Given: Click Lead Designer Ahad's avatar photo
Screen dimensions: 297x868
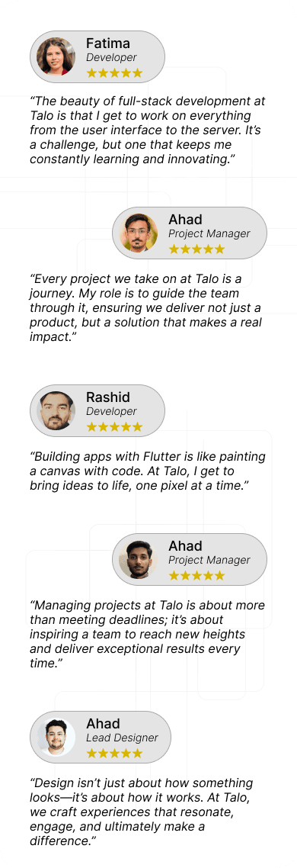Looking at the screenshot, I should pyautogui.click(x=56, y=738).
